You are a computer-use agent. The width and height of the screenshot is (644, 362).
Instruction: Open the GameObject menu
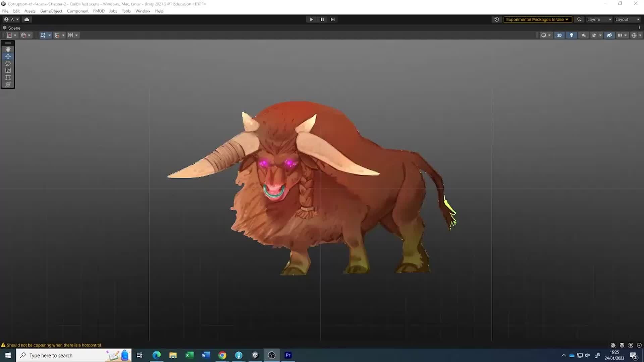pyautogui.click(x=51, y=11)
